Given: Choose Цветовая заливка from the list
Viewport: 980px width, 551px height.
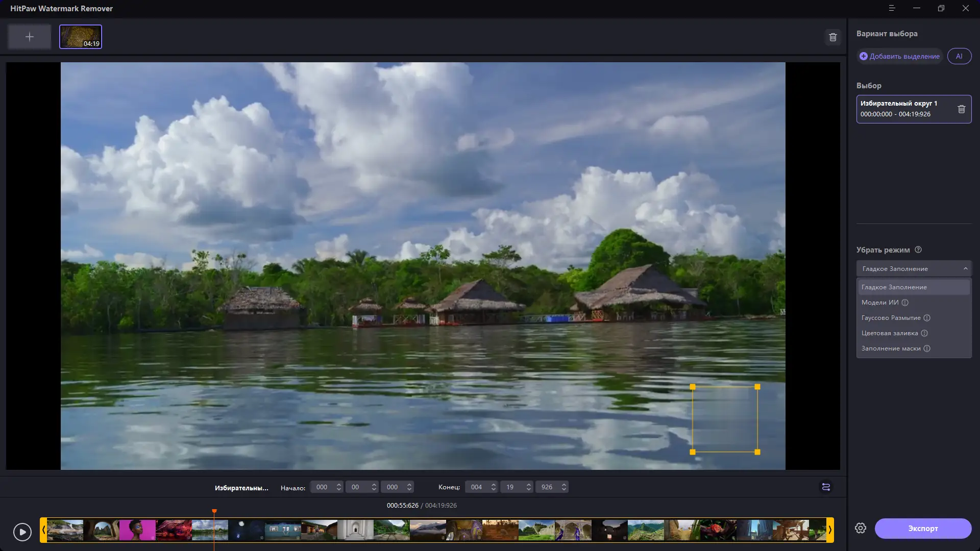Looking at the screenshot, I should tap(890, 333).
